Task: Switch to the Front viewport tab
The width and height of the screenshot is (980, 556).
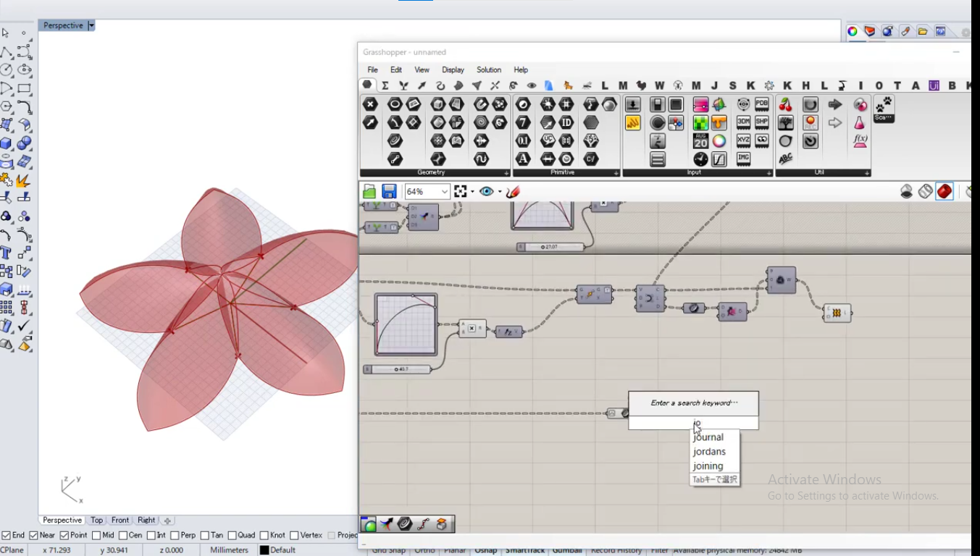Action: [120, 521]
